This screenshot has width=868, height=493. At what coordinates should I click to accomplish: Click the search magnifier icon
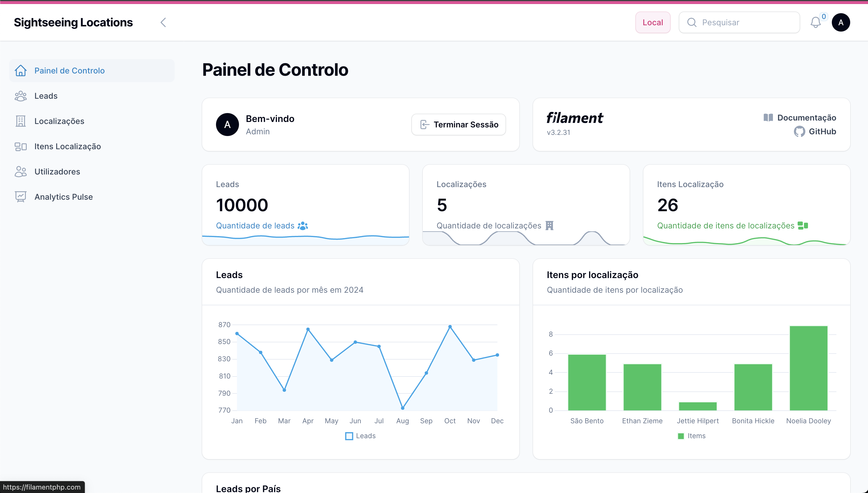[x=691, y=22]
